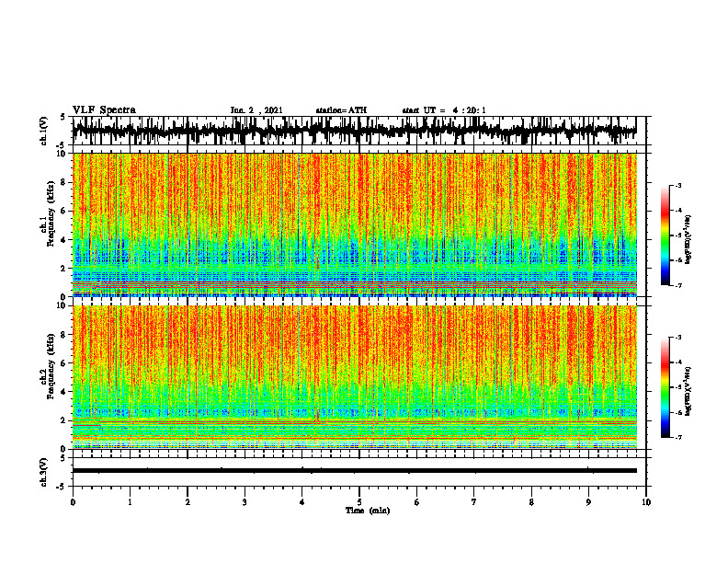The height and width of the screenshot is (563, 728).
Task: Click the ch.3 flat voltage trace
Action: [354, 471]
